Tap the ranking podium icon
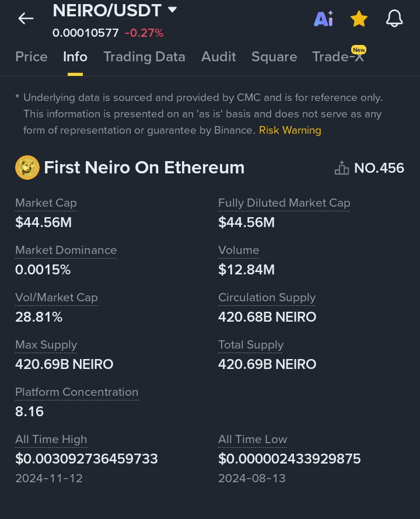This screenshot has height=519, width=420. [341, 168]
